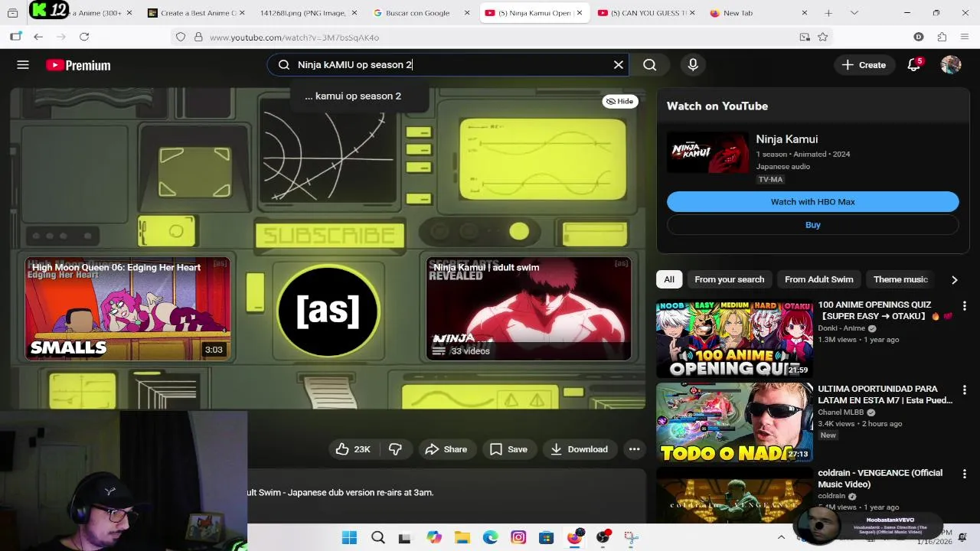Click inside the YouTube search field

tap(448, 65)
